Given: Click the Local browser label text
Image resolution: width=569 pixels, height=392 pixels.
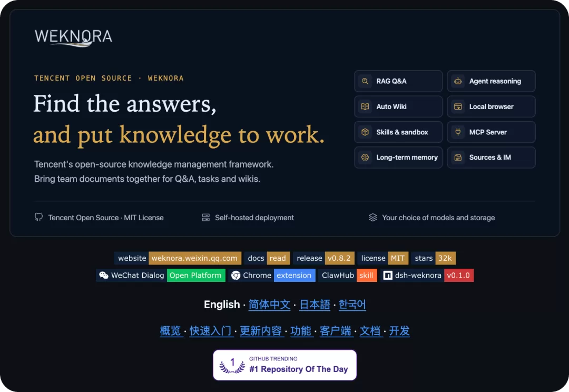Looking at the screenshot, I should 492,106.
